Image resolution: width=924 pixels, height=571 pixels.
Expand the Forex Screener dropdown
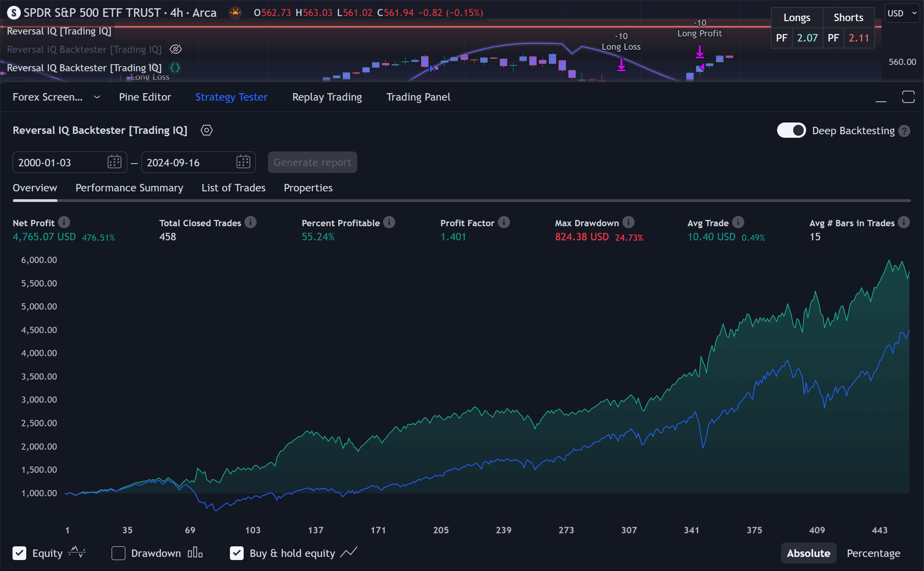tap(97, 97)
